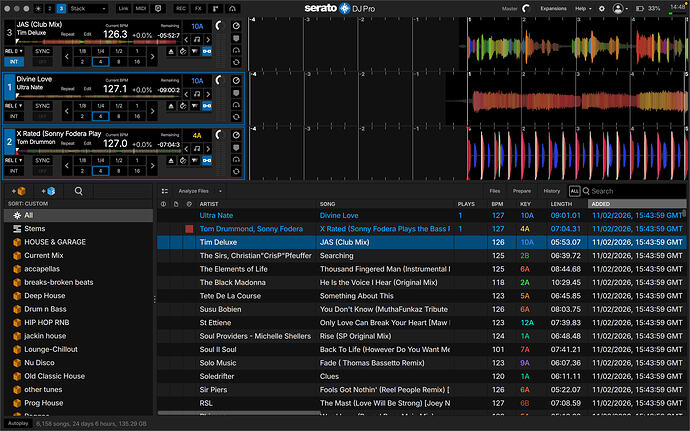690x431 pixels.
Task: Open the ALL search filter selector
Action: tap(574, 191)
